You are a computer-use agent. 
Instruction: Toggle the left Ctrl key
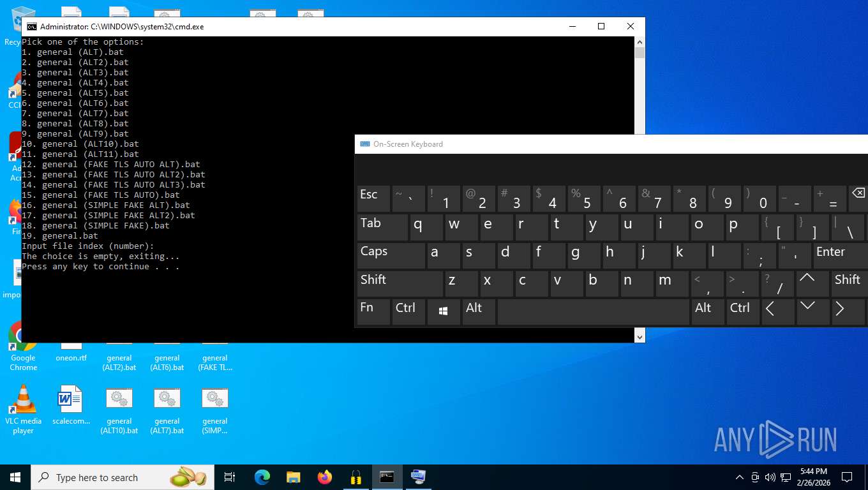tap(408, 312)
